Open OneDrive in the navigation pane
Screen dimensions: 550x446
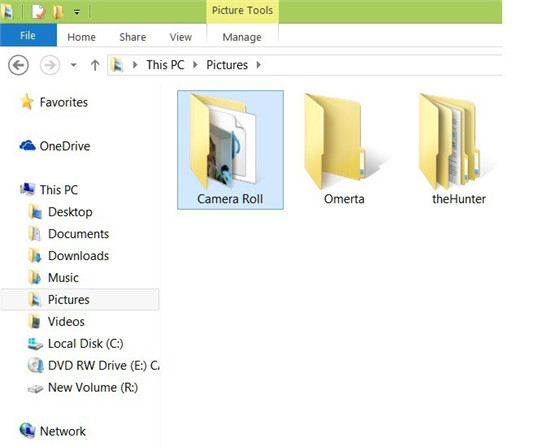pyautogui.click(x=55, y=146)
